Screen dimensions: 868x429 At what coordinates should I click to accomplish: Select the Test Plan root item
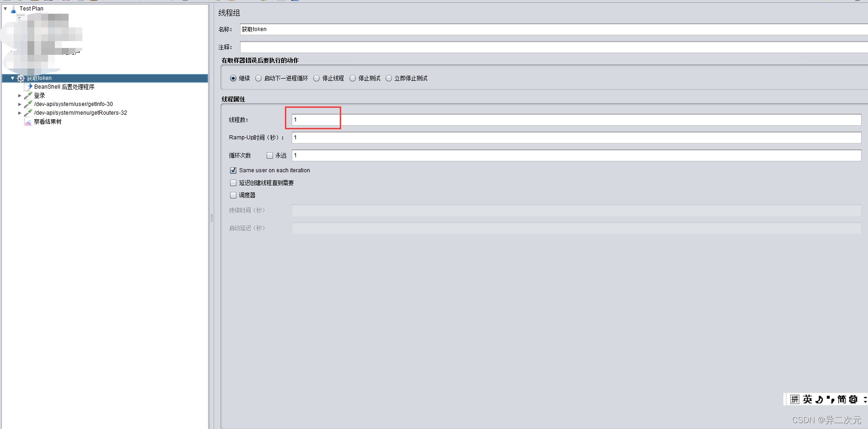31,9
